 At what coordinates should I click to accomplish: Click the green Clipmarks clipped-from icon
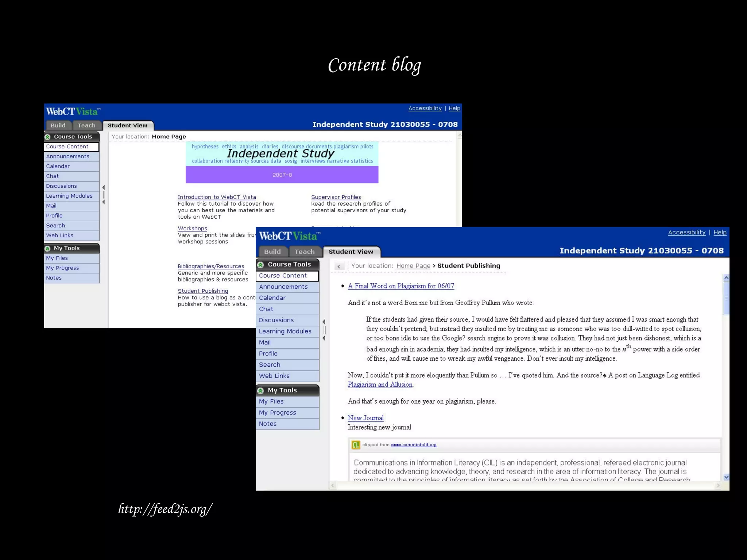click(x=355, y=445)
